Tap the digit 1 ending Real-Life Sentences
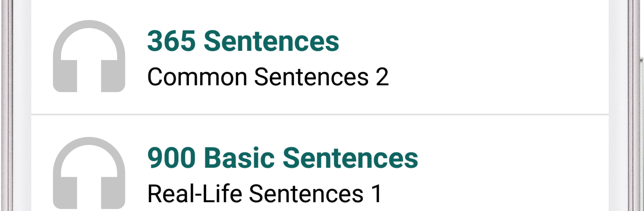This screenshot has height=211, width=644. pyautogui.click(x=377, y=194)
